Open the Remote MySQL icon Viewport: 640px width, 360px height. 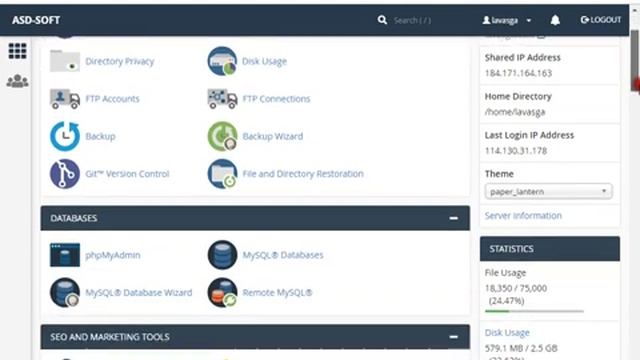[x=222, y=292]
